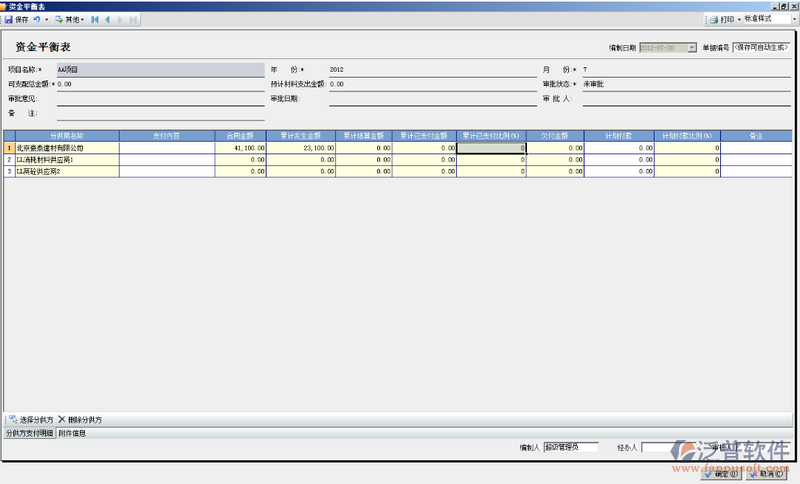Viewport: 800px width, 484px height.
Task: Click the 取消 cancel button
Action: (x=766, y=474)
